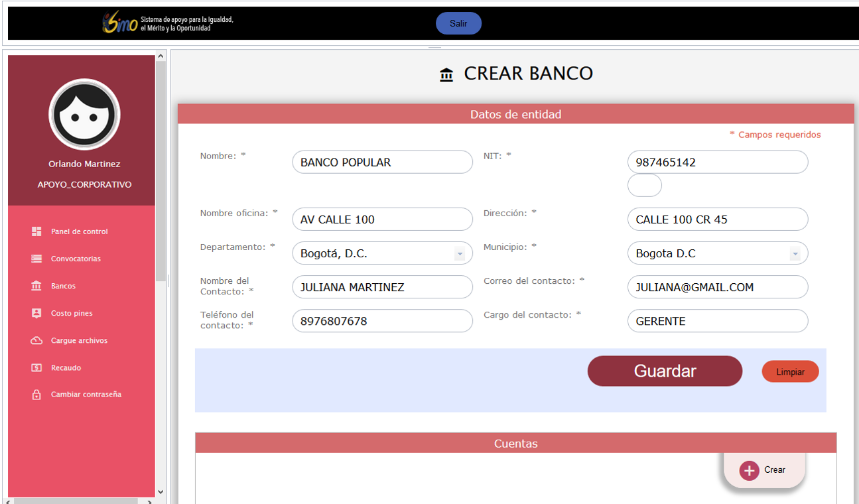The image size is (859, 504).
Task: Log out using the Salir button
Action: click(458, 23)
